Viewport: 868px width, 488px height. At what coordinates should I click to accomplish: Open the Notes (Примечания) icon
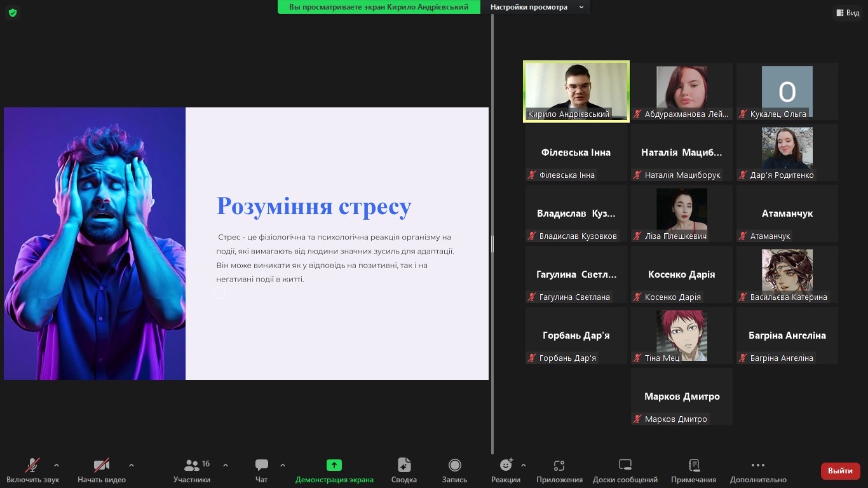694,465
